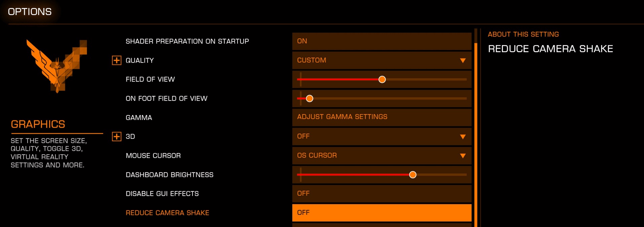
Task: Open the Quality Custom dropdown
Action: (x=382, y=60)
